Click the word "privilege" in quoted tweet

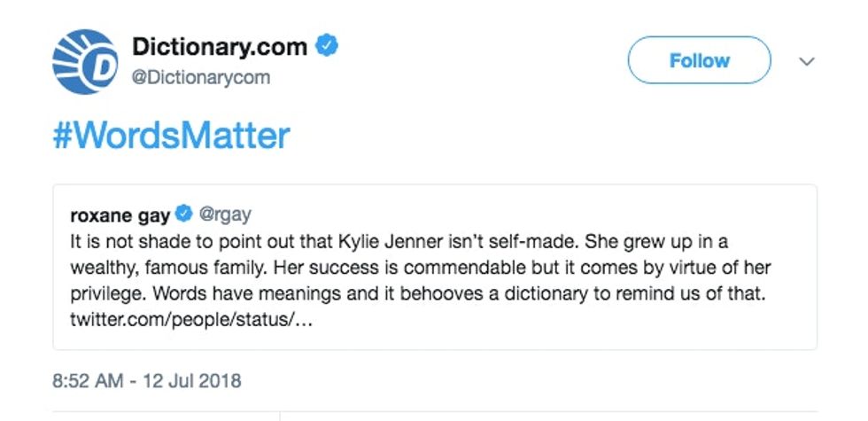point(102,292)
